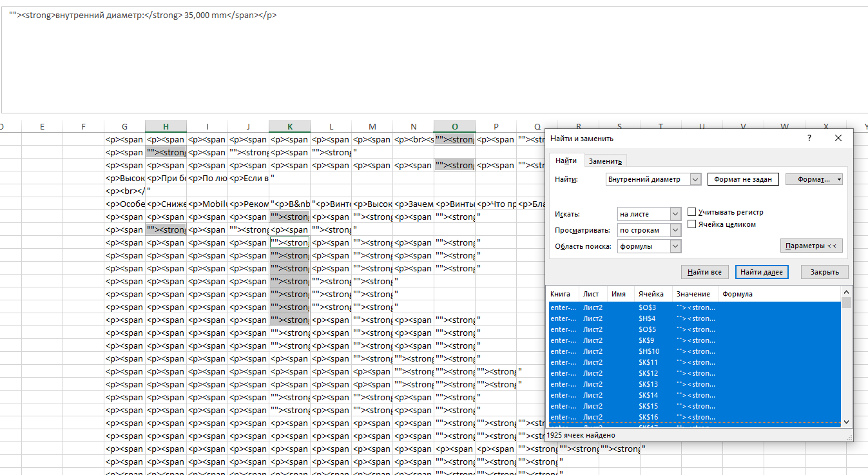Select result row for cell $K$13
The width and height of the screenshot is (868, 475).
tap(695, 384)
